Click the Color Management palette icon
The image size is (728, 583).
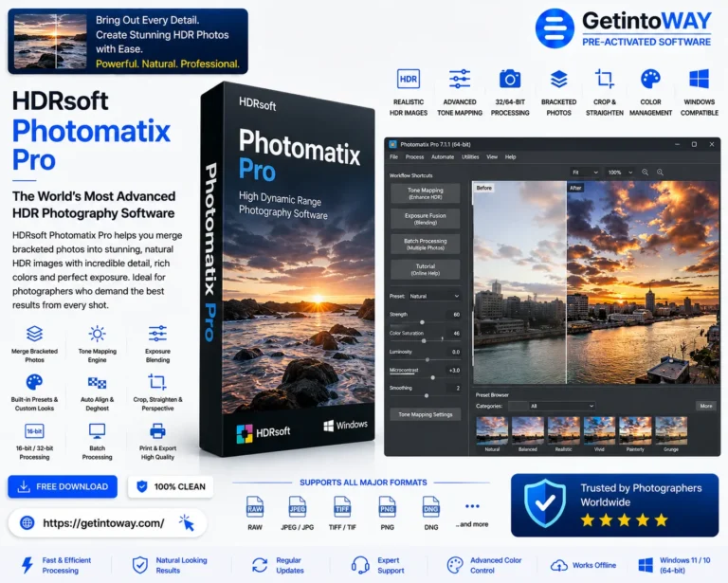coord(650,79)
